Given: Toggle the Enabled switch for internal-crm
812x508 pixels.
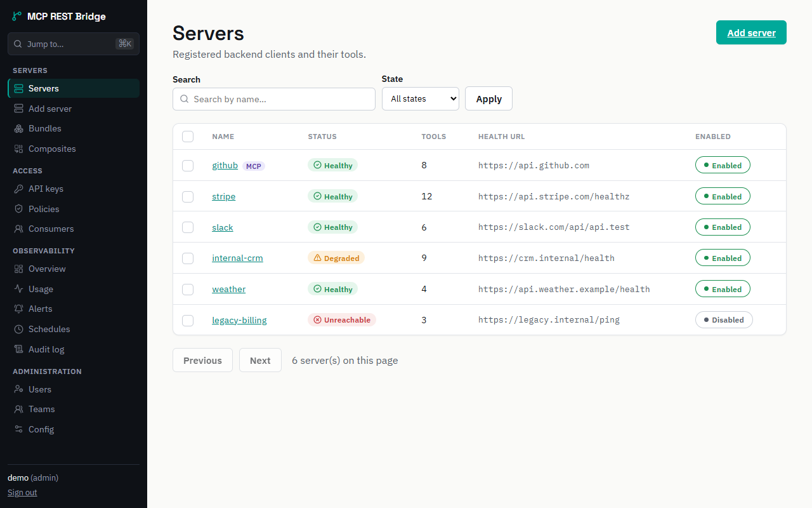Looking at the screenshot, I should pos(723,258).
